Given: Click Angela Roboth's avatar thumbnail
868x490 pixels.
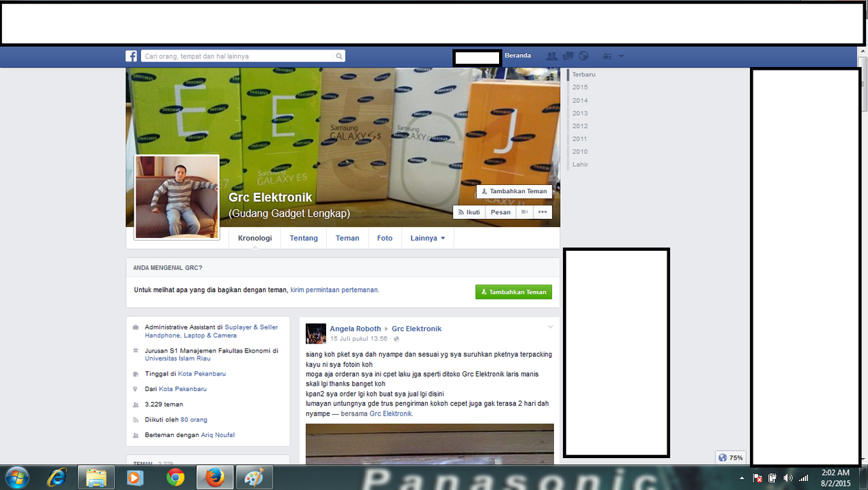Looking at the screenshot, I should pos(316,333).
